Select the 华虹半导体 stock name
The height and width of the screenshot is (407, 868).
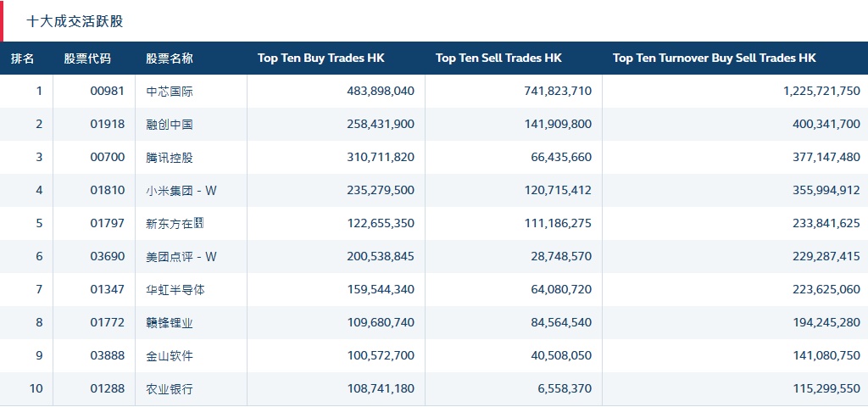175,290
